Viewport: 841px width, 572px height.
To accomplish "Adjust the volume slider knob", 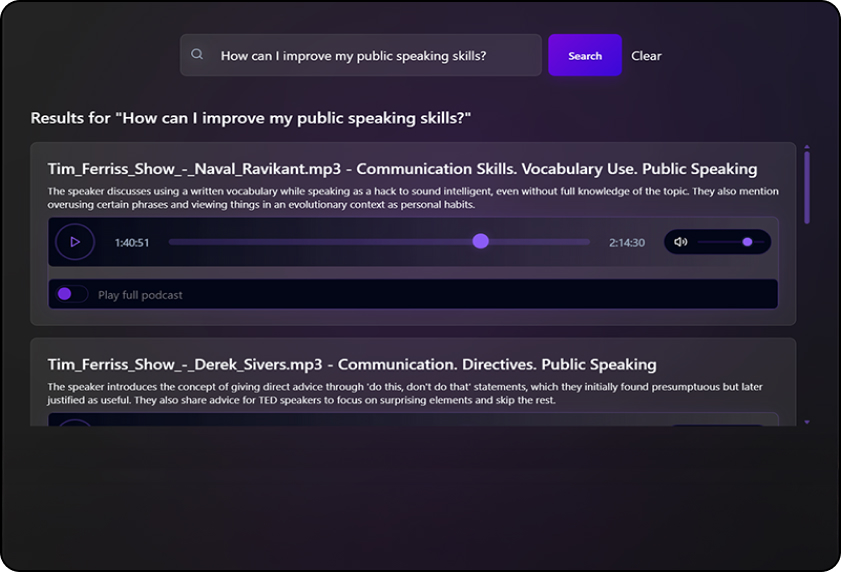I will tap(747, 242).
